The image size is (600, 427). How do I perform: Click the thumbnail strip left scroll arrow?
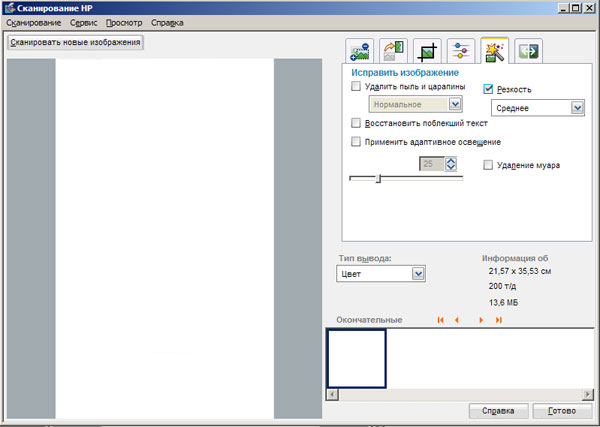332,394
